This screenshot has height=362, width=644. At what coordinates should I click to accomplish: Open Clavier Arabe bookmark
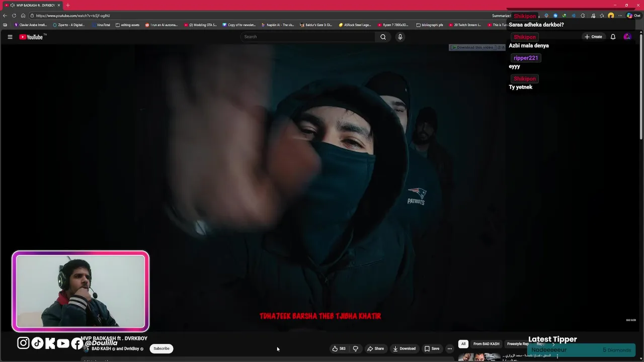31,25
